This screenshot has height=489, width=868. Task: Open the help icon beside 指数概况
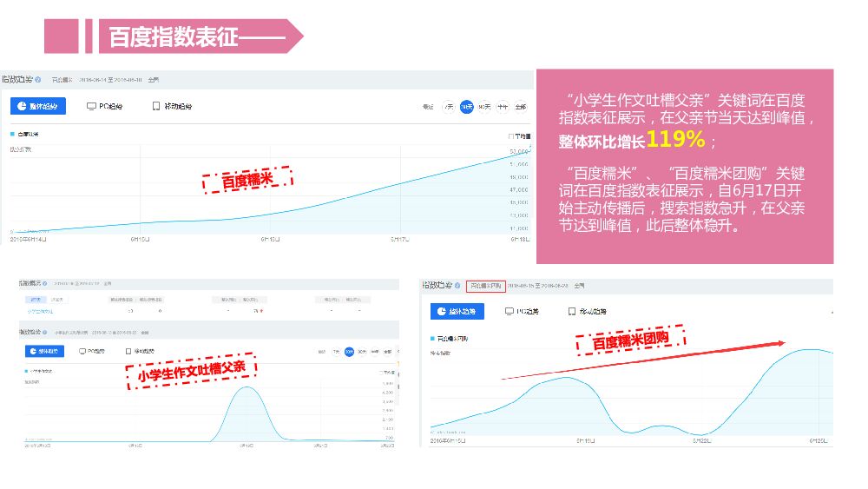pyautogui.click(x=45, y=283)
